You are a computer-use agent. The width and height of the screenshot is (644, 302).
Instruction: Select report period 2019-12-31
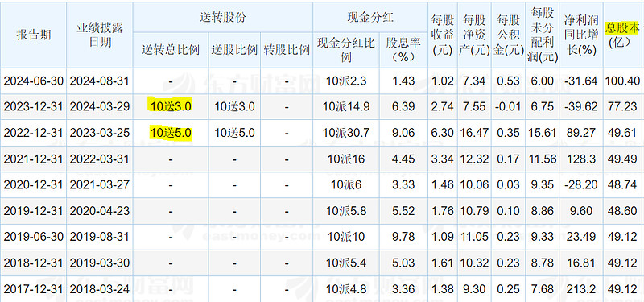click(34, 211)
